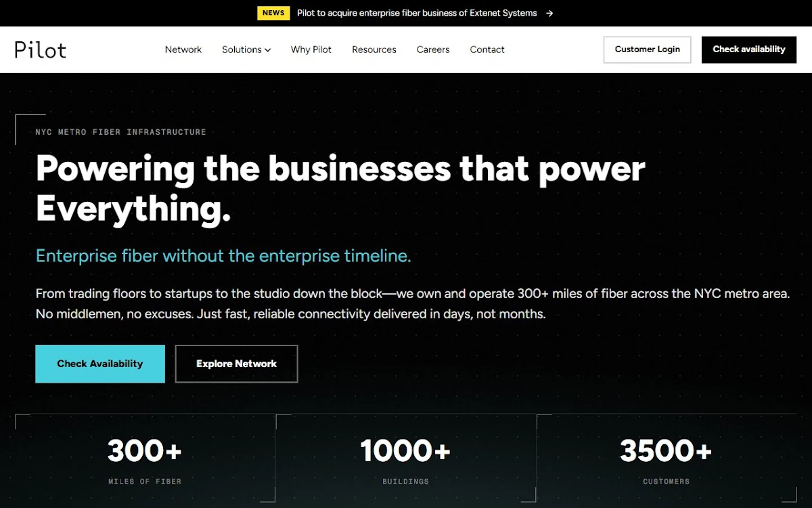Click the Pilot logo

click(41, 49)
